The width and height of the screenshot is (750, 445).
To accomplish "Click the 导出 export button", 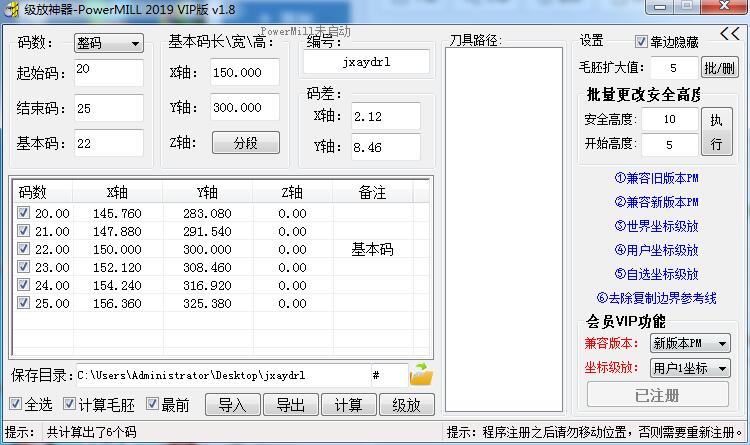I will (291, 405).
